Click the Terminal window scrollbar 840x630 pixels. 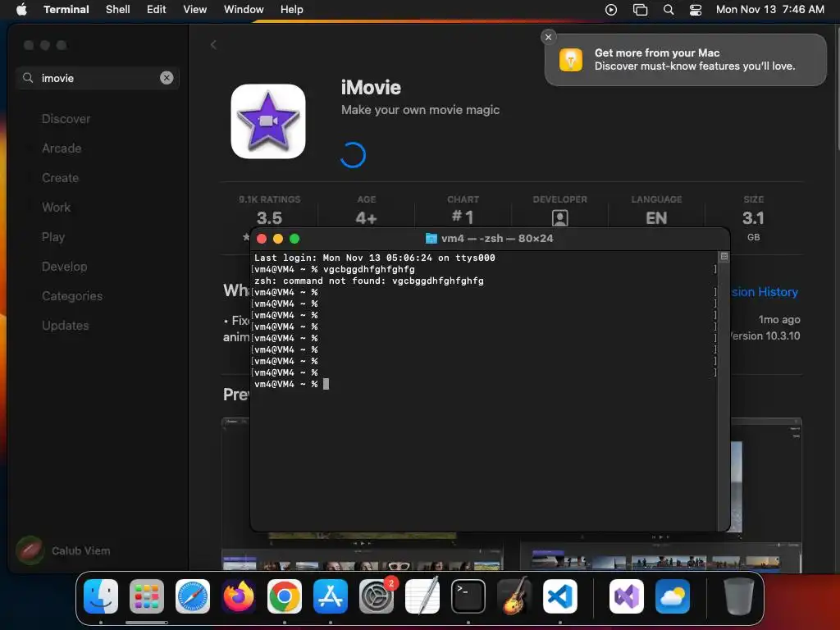(724, 391)
